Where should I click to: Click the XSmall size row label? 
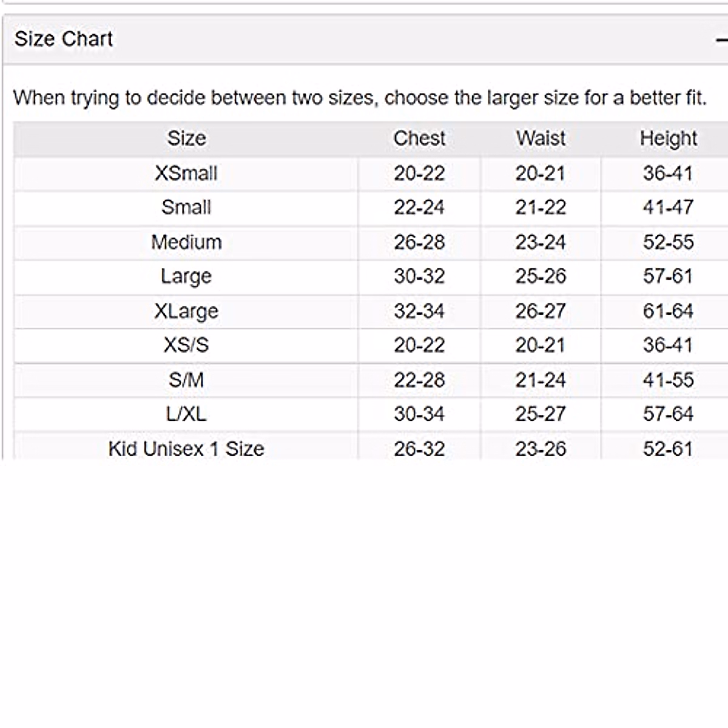pos(186,174)
